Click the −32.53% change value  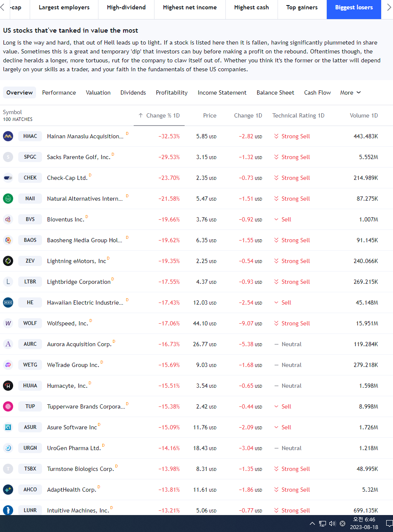169,136
